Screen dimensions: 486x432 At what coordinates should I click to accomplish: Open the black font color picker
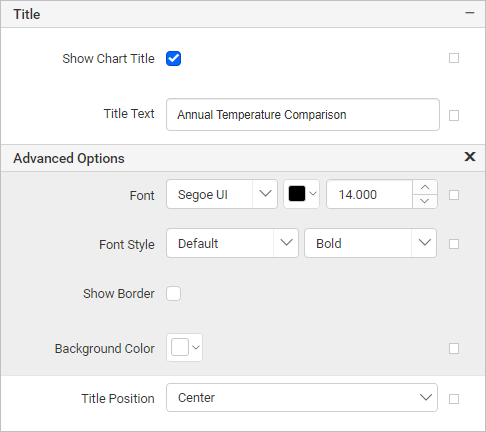point(301,194)
